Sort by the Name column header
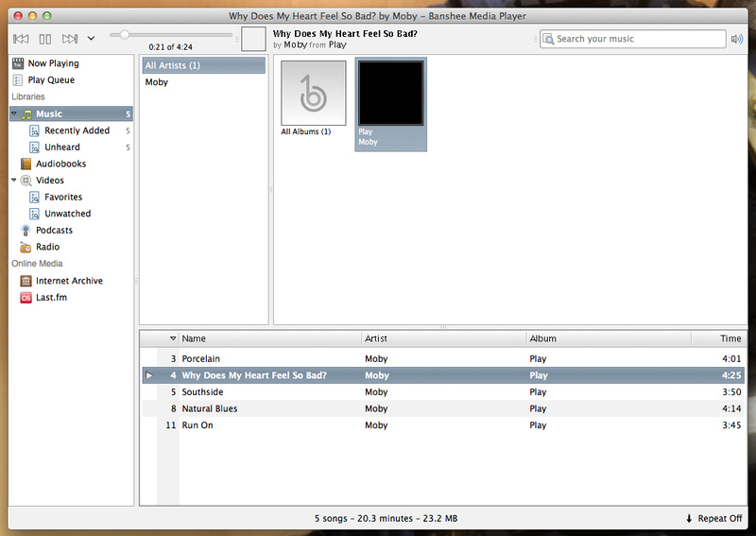 tap(270, 338)
